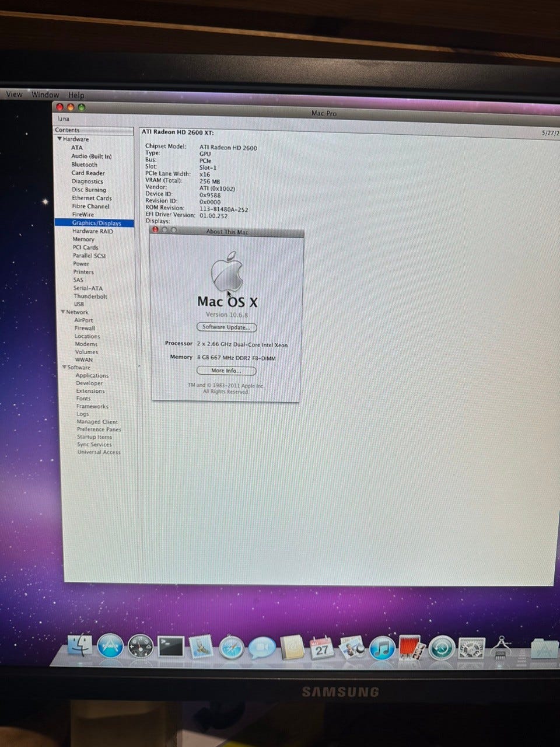Viewport: 560px width, 747px height.
Task: Click the Apple logo in About This Mac
Action: 227,271
